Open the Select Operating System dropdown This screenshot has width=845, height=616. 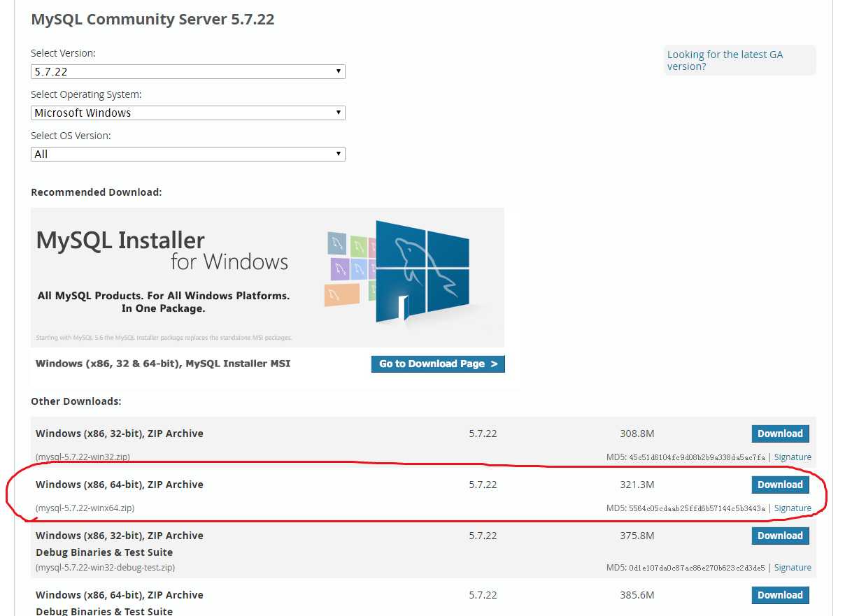(188, 113)
